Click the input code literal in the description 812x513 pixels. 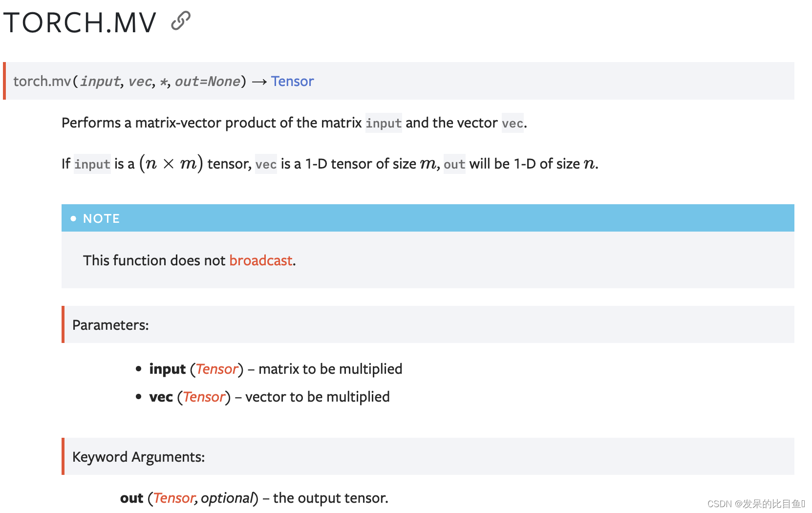pos(384,123)
